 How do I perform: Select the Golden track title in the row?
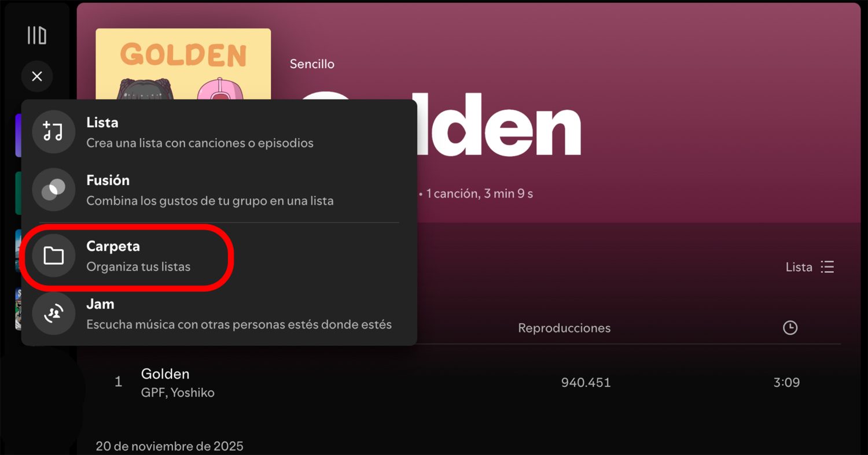[165, 374]
